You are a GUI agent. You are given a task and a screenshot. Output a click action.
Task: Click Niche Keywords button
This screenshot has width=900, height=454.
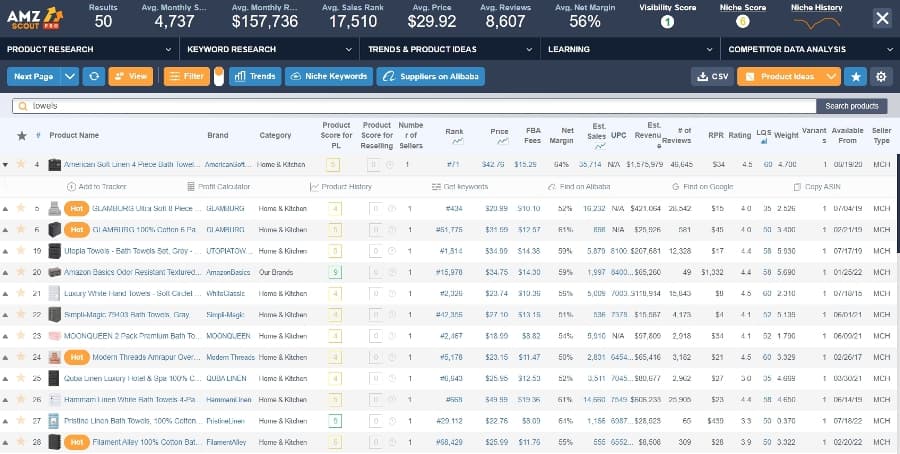click(x=329, y=76)
